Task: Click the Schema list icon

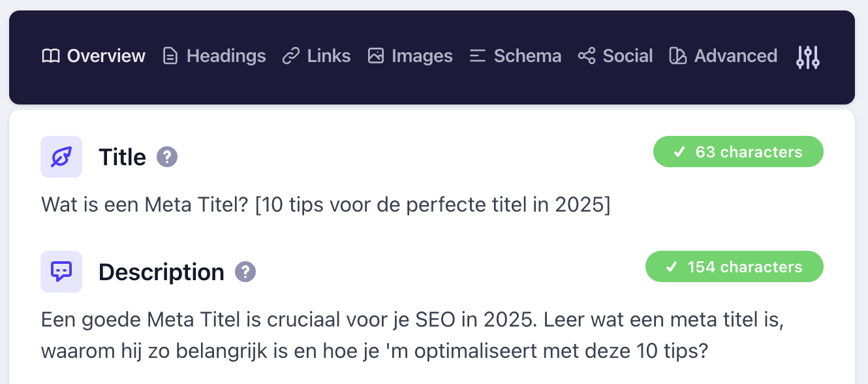Action: point(478,56)
